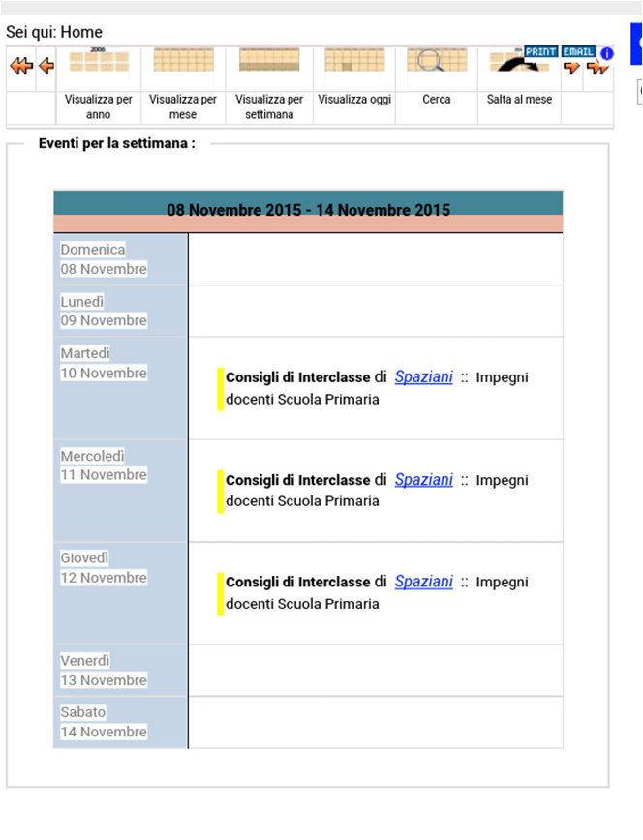The height and width of the screenshot is (840, 643).
Task: Click the 'Eventi per la settimana :' heading
Action: pyautogui.click(x=117, y=143)
